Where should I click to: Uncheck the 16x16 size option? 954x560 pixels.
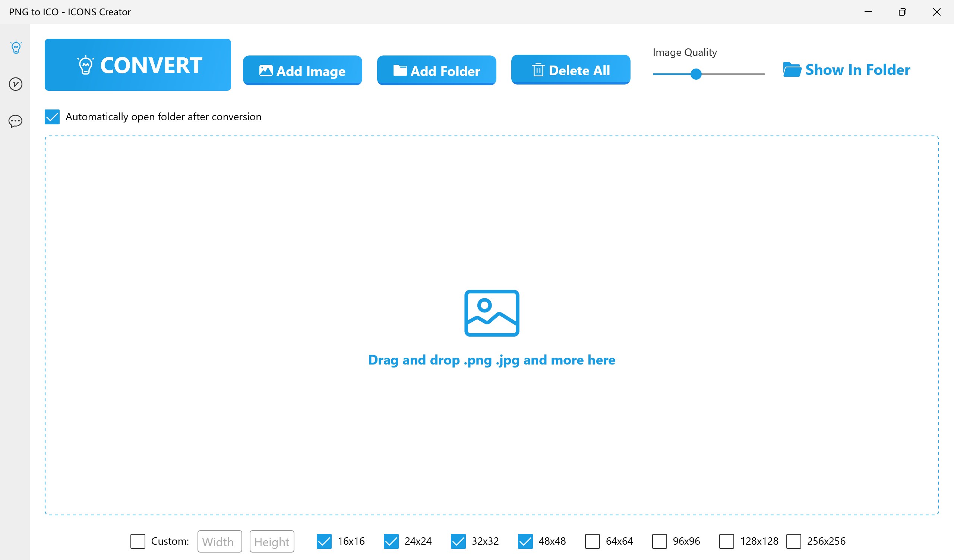pos(324,541)
